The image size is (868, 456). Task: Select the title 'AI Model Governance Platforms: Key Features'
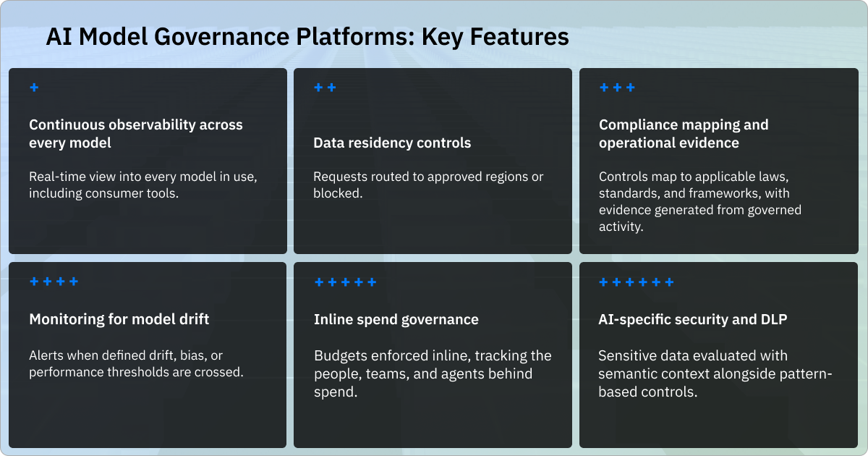pyautogui.click(x=307, y=37)
